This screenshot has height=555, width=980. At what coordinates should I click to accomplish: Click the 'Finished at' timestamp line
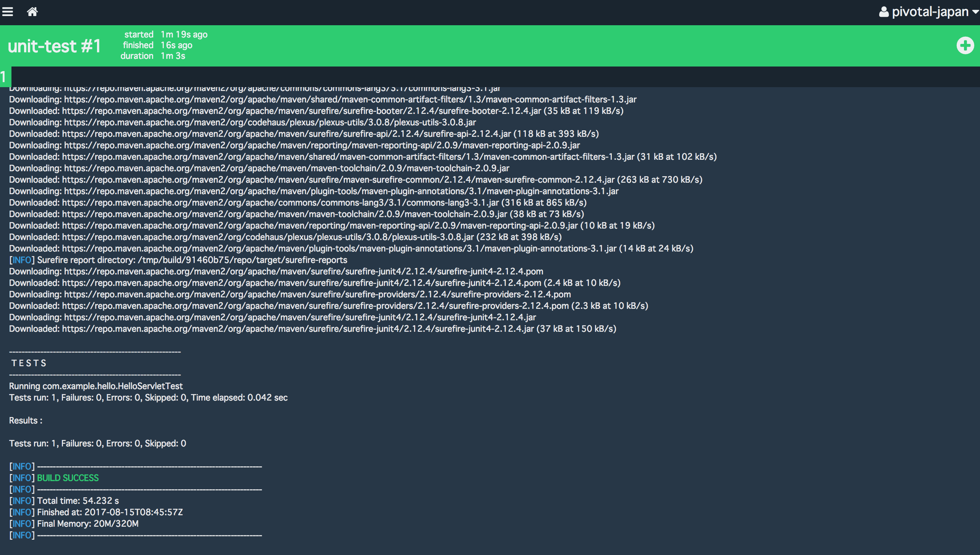pos(110,512)
